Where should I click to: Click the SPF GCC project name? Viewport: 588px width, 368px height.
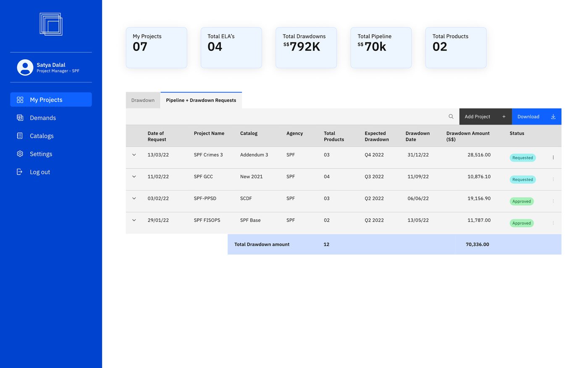203,177
